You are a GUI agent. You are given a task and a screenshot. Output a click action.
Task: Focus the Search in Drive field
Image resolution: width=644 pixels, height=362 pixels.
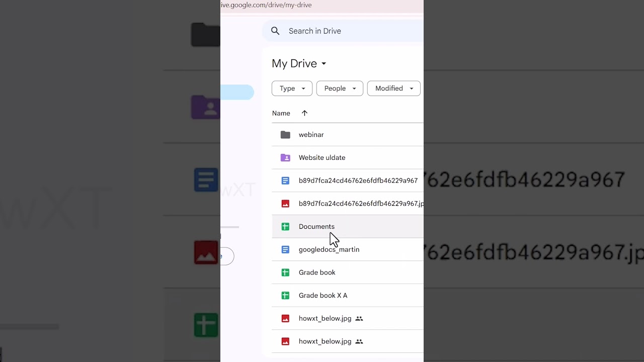pos(343,31)
